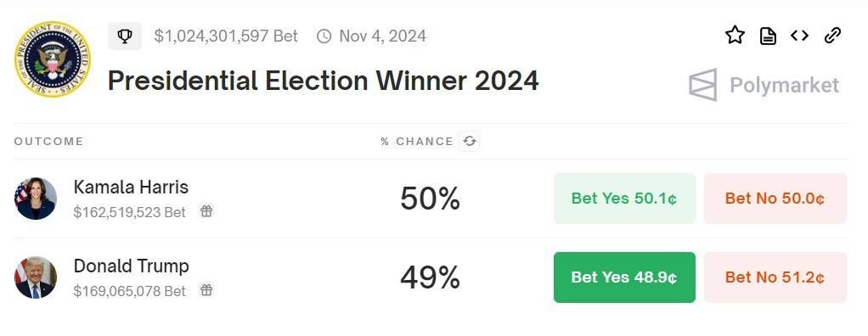
Task: Click the Polymarket logo
Action: [764, 85]
